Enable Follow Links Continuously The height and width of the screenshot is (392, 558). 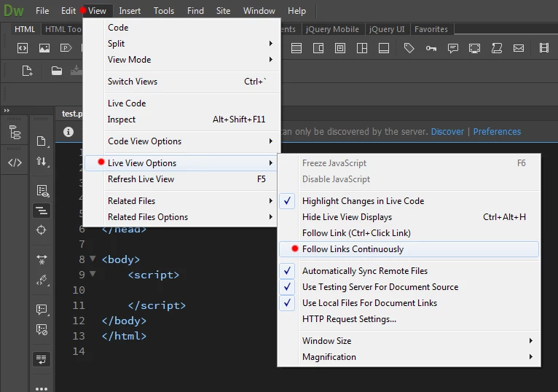pos(409,249)
